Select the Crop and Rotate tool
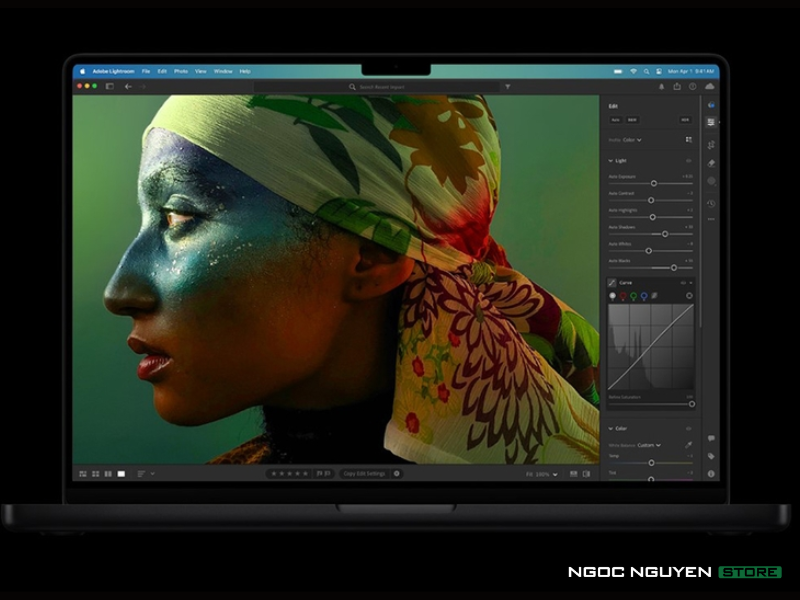This screenshot has height=600, width=800. pyautogui.click(x=711, y=144)
